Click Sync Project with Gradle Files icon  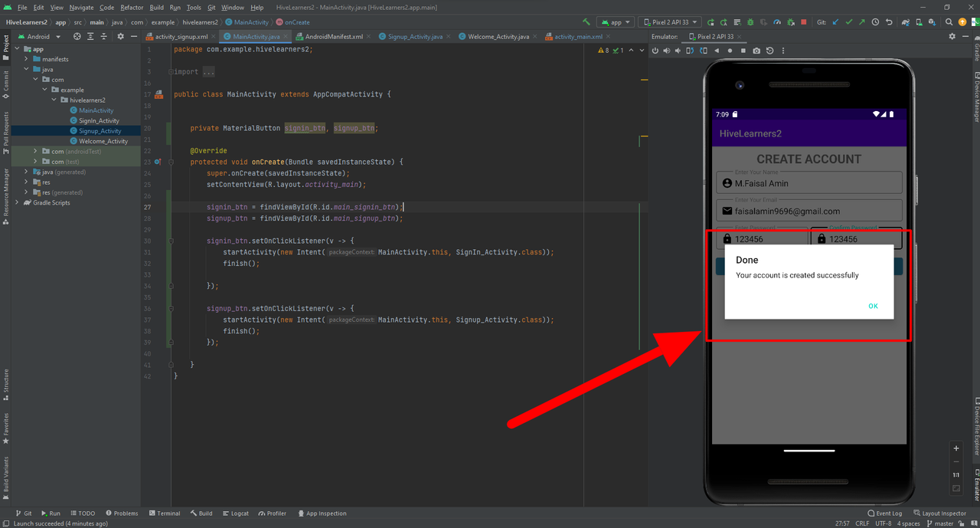pyautogui.click(x=906, y=22)
